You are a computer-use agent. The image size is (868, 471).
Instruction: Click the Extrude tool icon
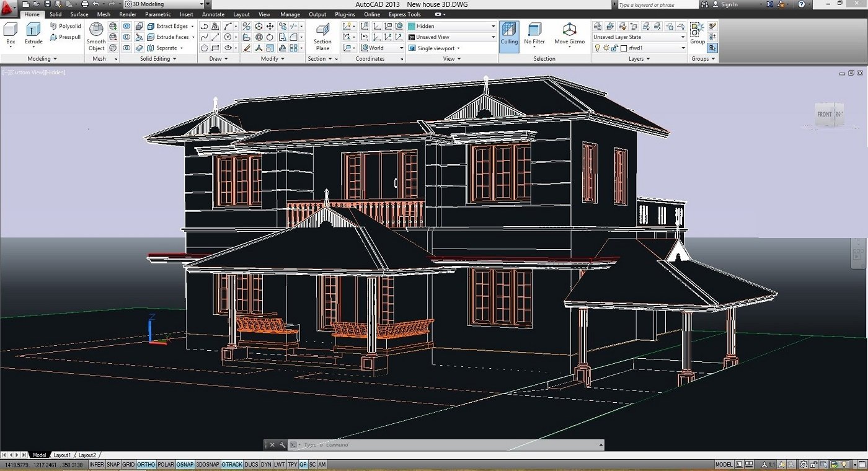point(33,33)
